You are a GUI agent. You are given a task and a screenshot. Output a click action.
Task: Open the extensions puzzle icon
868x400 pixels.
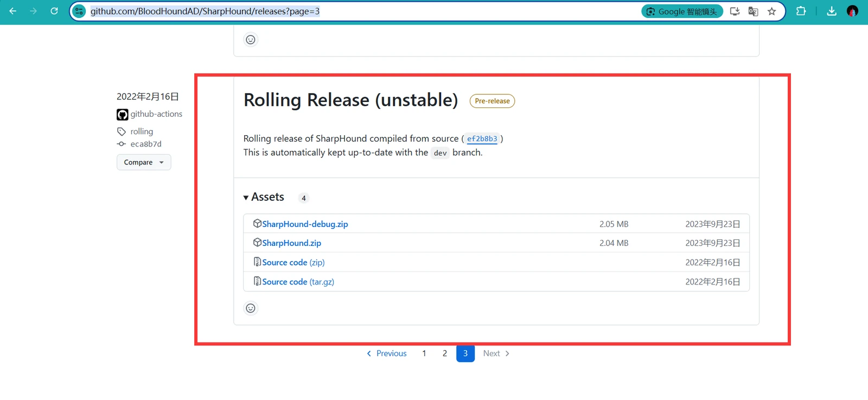[801, 11]
